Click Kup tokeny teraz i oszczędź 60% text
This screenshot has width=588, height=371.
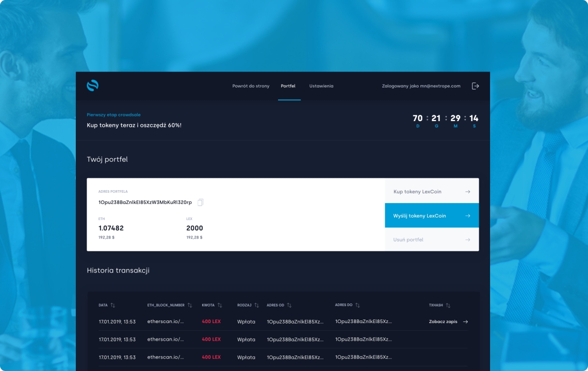pyautogui.click(x=134, y=125)
